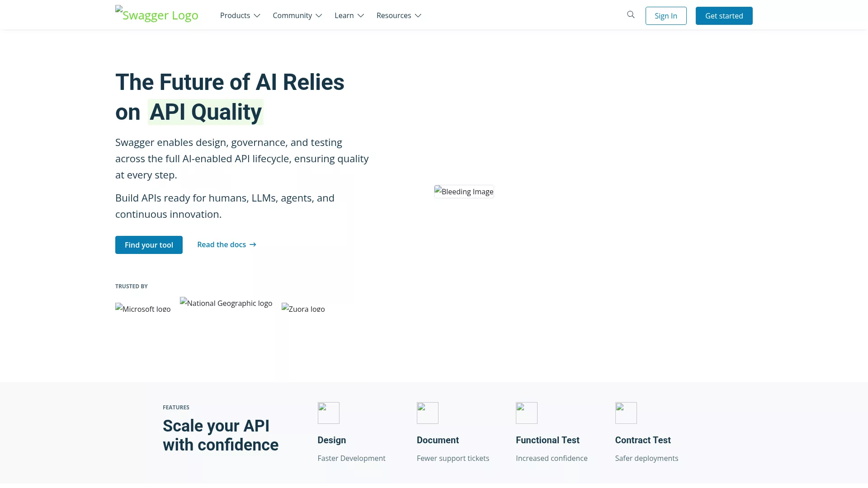Viewport: 868px width, 488px height.
Task: Follow the Read the docs link
Action: pos(226,244)
